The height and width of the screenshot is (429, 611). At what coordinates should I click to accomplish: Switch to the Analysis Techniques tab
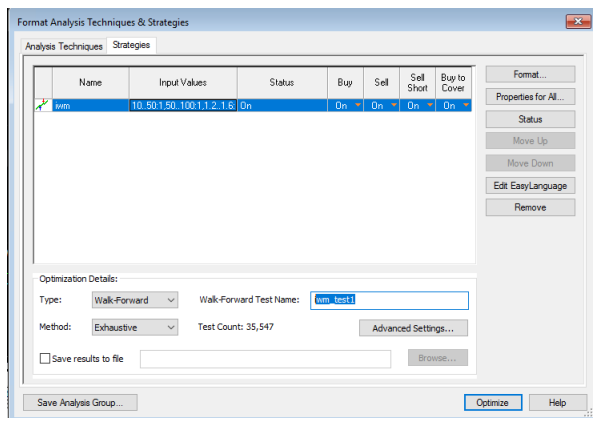point(63,46)
